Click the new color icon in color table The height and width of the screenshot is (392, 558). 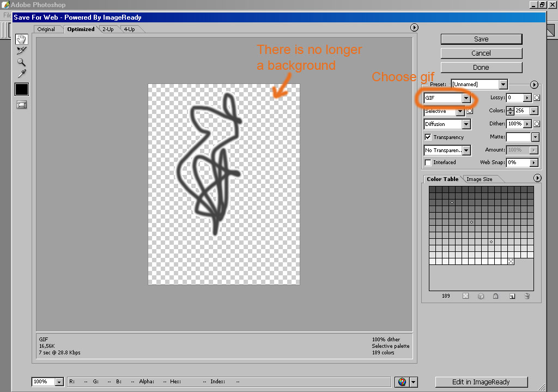(512, 296)
